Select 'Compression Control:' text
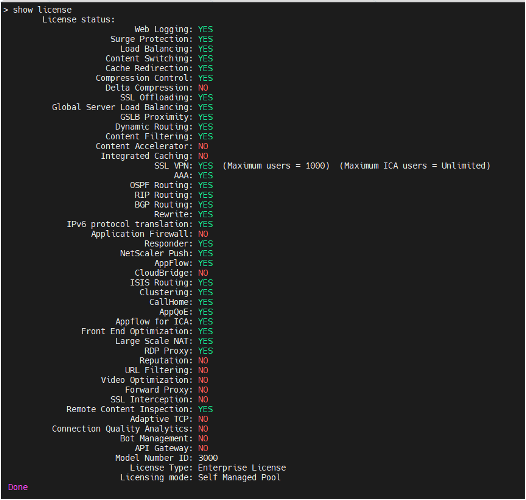This screenshot has width=526, height=500. (x=144, y=78)
